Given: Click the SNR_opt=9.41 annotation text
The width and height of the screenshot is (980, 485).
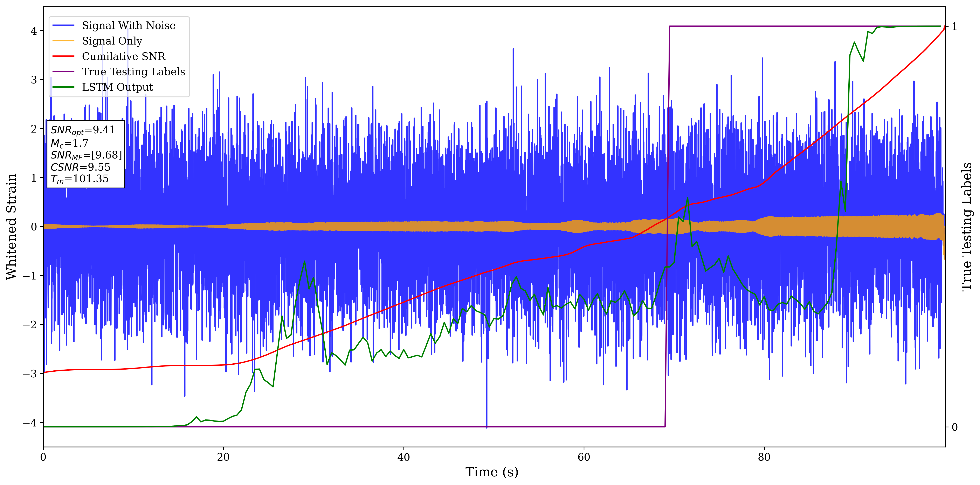Looking at the screenshot, I should coord(83,130).
